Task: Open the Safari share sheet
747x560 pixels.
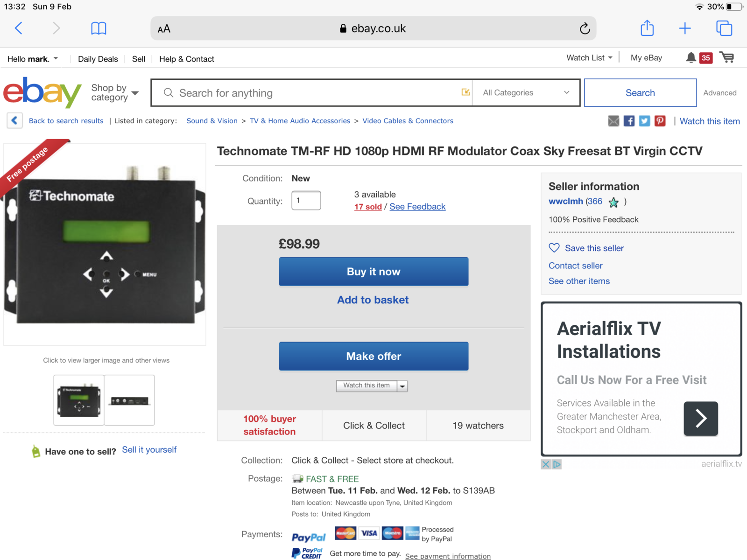Action: point(647,28)
